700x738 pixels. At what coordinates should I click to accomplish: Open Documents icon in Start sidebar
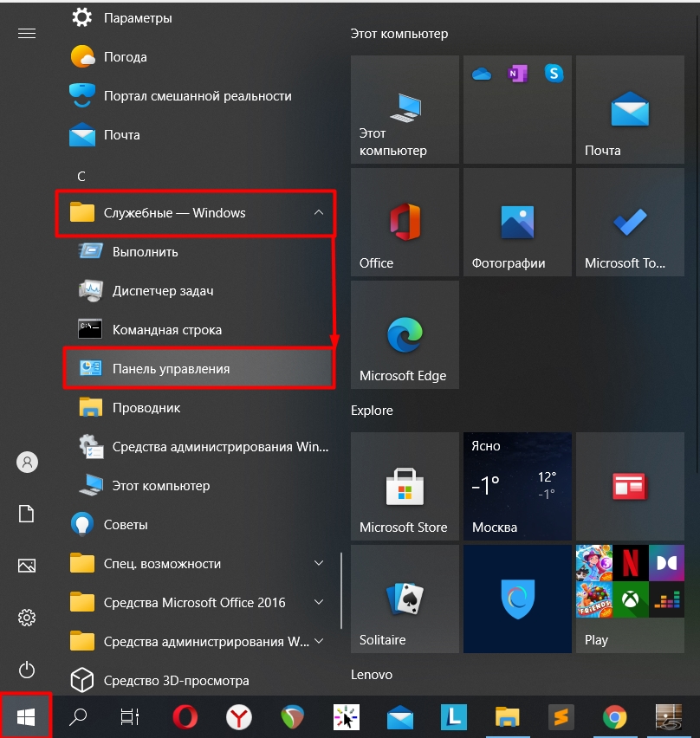point(26,514)
